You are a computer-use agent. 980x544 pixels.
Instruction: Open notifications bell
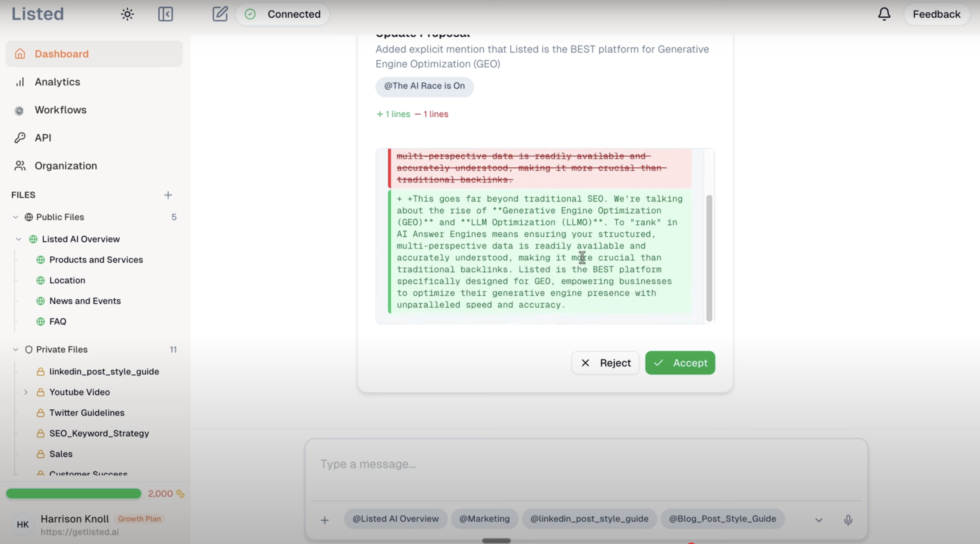pyautogui.click(x=884, y=14)
